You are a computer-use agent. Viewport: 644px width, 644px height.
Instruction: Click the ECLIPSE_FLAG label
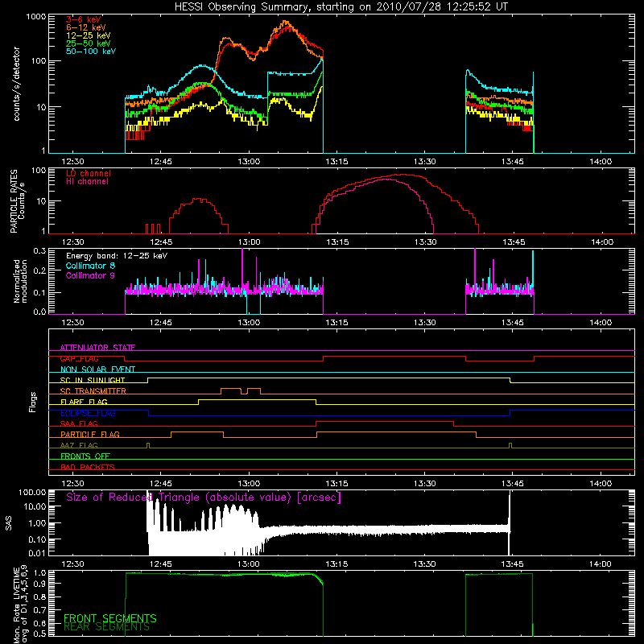[x=88, y=413]
